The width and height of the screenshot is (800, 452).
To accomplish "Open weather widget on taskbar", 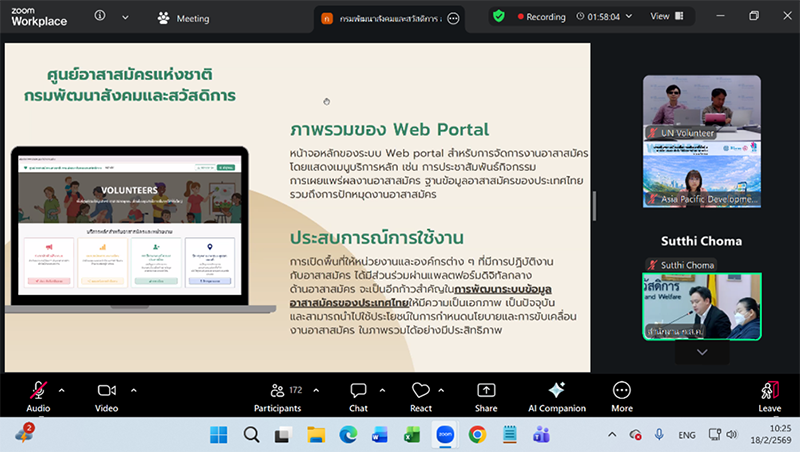I will point(24,434).
